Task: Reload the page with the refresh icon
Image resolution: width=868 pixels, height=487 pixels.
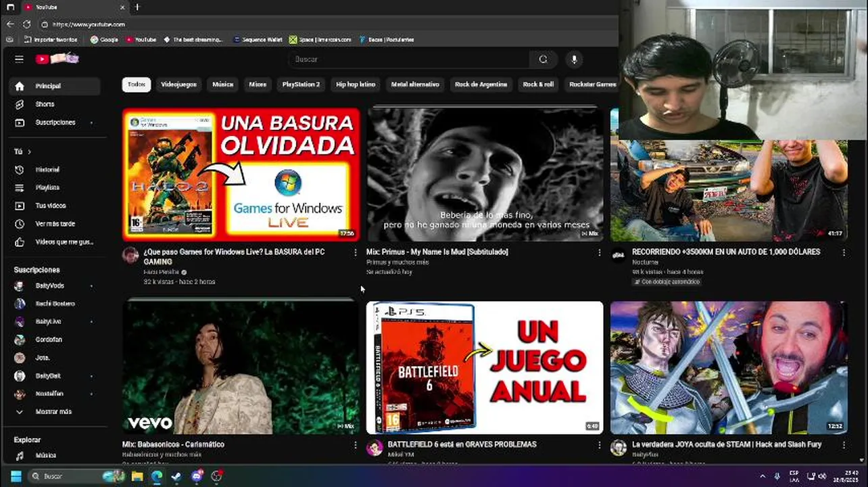Action: click(27, 24)
